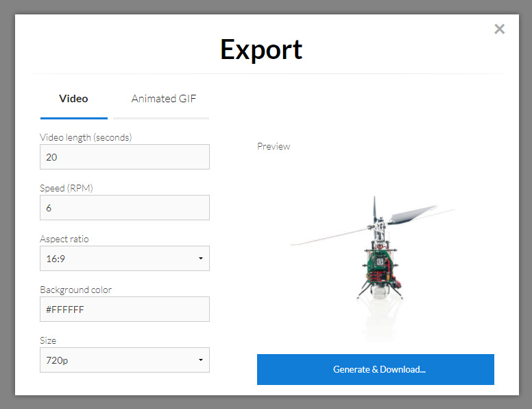Screen dimensions: 532x409
Task: Click the "Aspect ratio" label
Action: pyautogui.click(x=64, y=239)
